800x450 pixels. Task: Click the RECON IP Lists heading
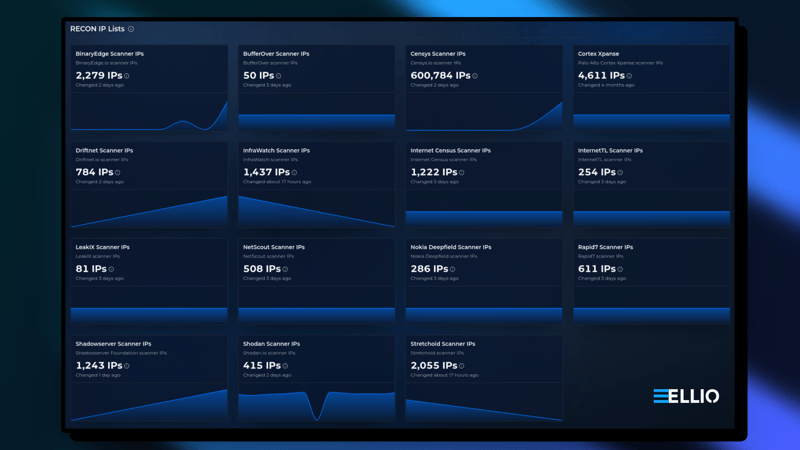(x=97, y=29)
